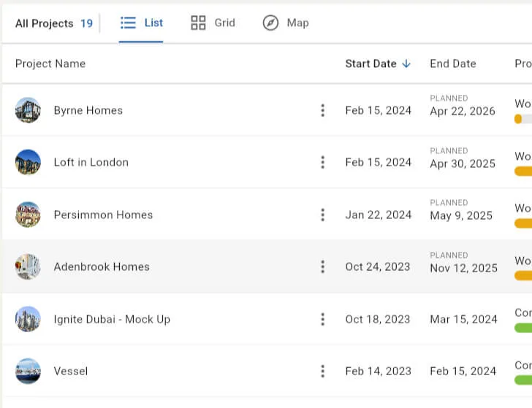Click the more options icon for Persimmon Homes
Screen dimensions: 532x408
(322, 215)
